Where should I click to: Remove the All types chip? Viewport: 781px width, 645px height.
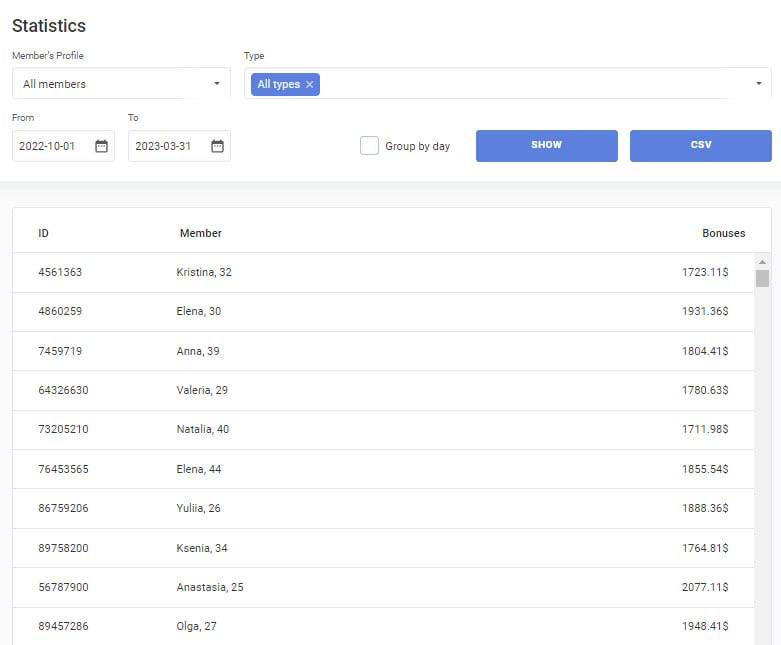pyautogui.click(x=310, y=85)
